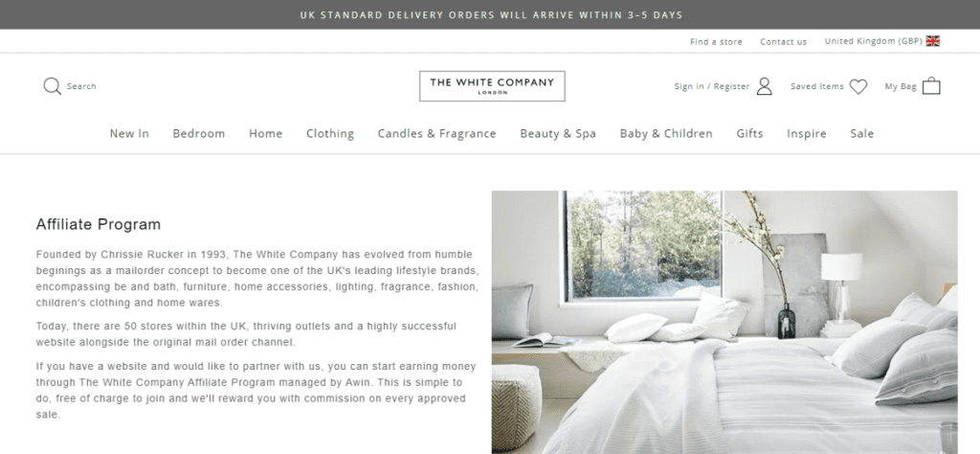Go to Baby & Children section
The image size is (980, 454).
coord(666,133)
